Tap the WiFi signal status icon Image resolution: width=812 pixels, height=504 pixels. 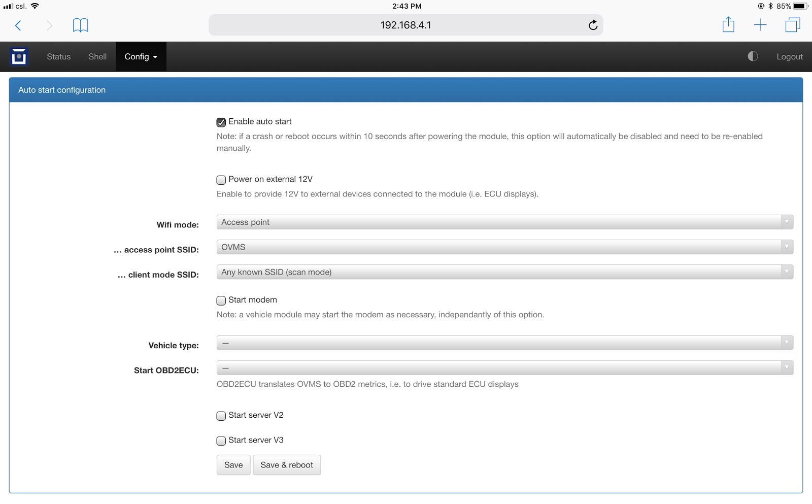tap(35, 6)
